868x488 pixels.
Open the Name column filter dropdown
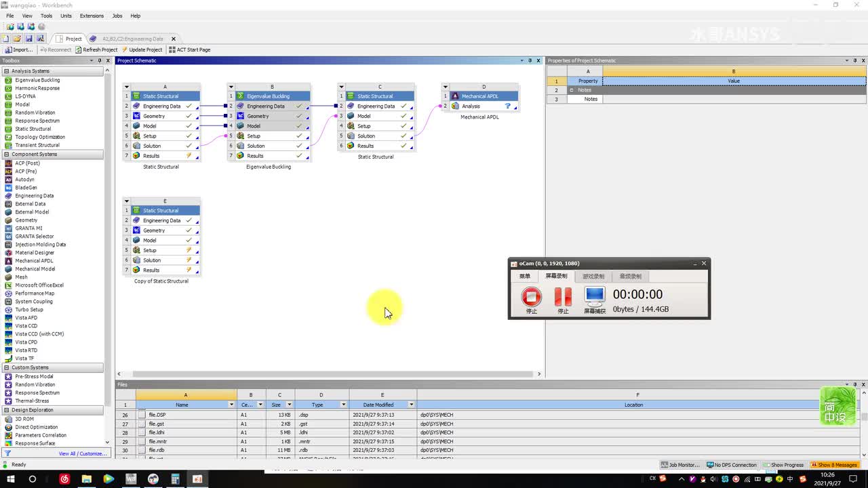pos(231,405)
